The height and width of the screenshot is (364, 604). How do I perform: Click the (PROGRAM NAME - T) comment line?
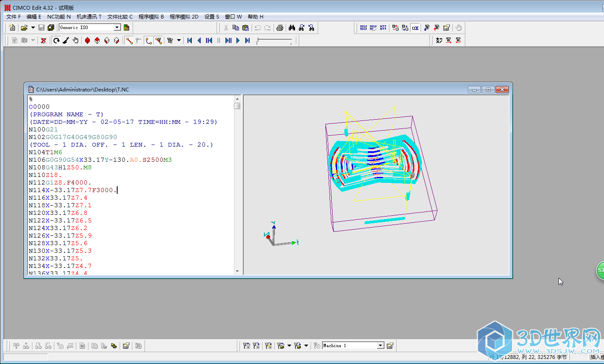(66, 114)
